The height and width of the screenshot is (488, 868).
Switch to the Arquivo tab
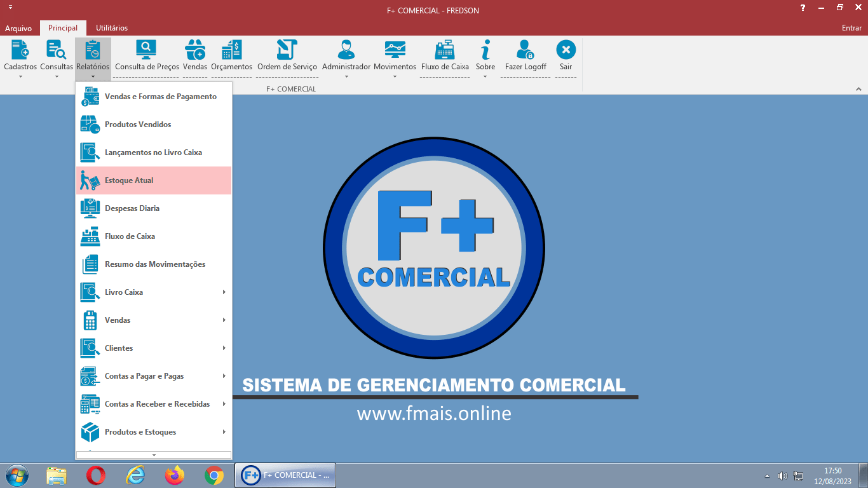[18, 28]
